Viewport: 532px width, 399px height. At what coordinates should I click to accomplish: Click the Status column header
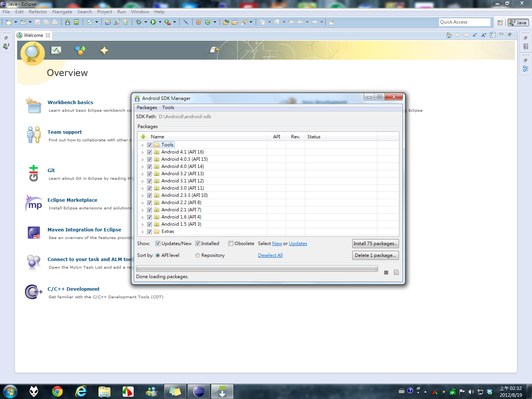pyautogui.click(x=341, y=137)
